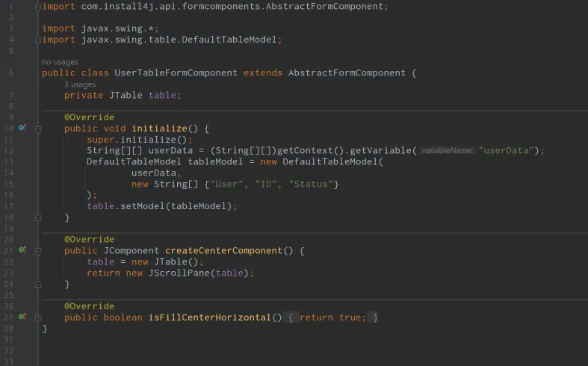Click the boolean keyword on line 27
Image resolution: width=588 pixels, height=366 pixels.
tap(123, 317)
